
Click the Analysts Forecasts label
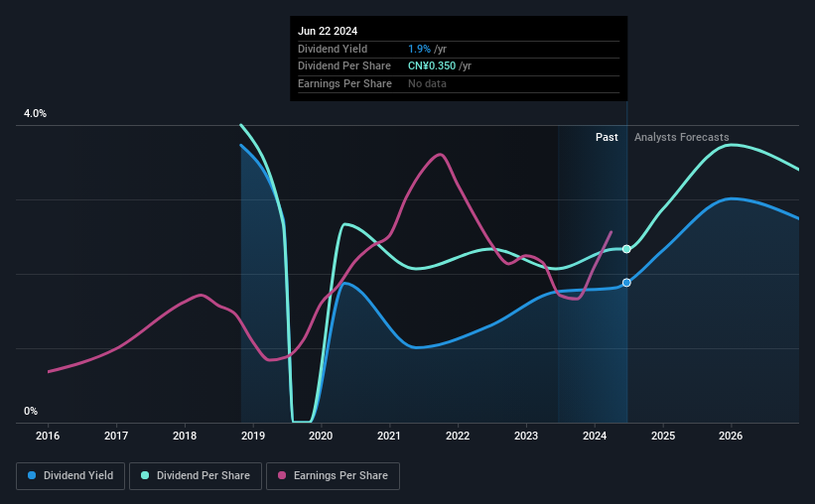pyautogui.click(x=681, y=137)
